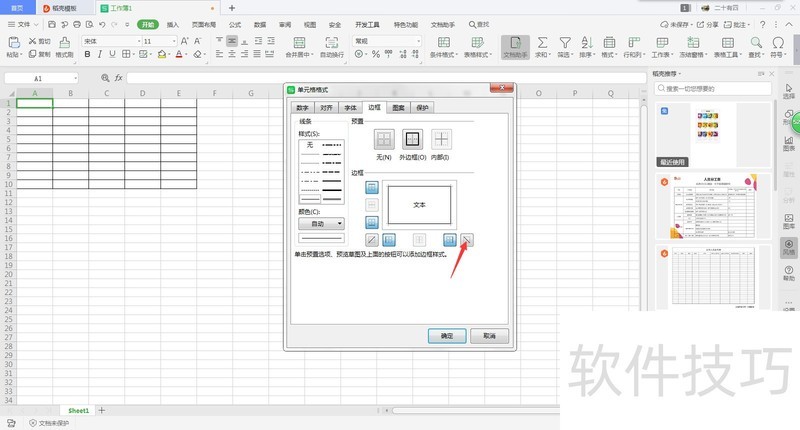Switch to the 字体 tab
The image size is (800, 430).
351,108
